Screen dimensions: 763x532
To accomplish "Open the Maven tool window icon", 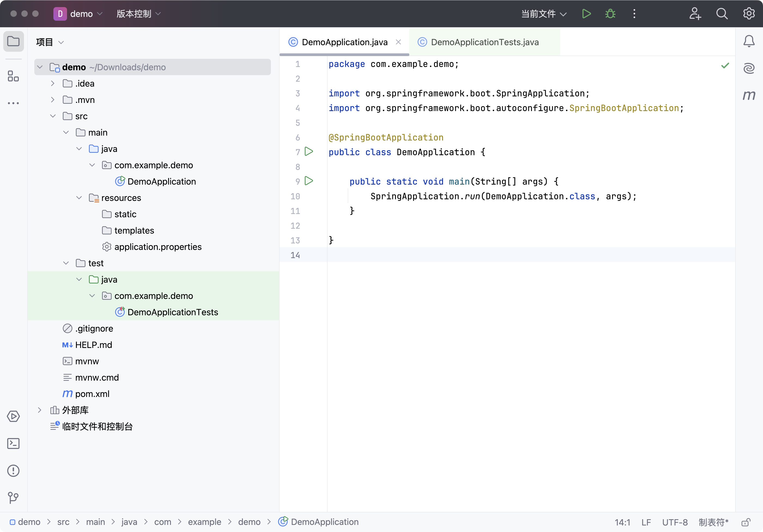I will [749, 96].
